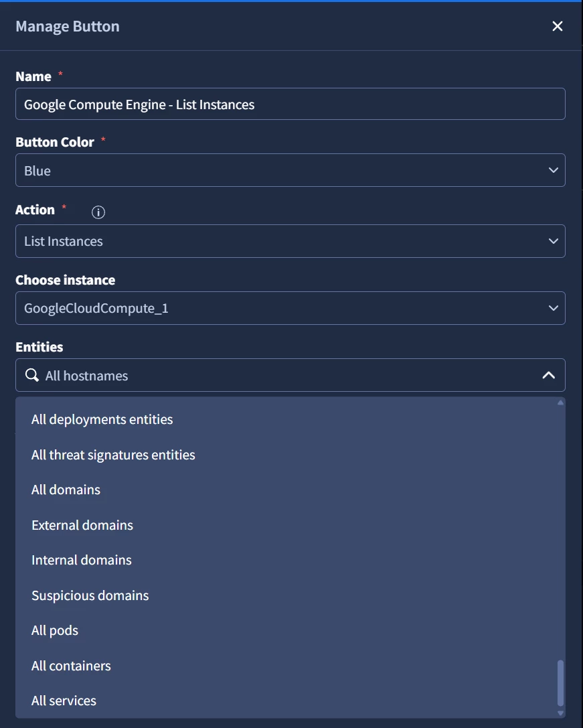Edit the Name input field
This screenshot has width=583, height=728.
290,104
